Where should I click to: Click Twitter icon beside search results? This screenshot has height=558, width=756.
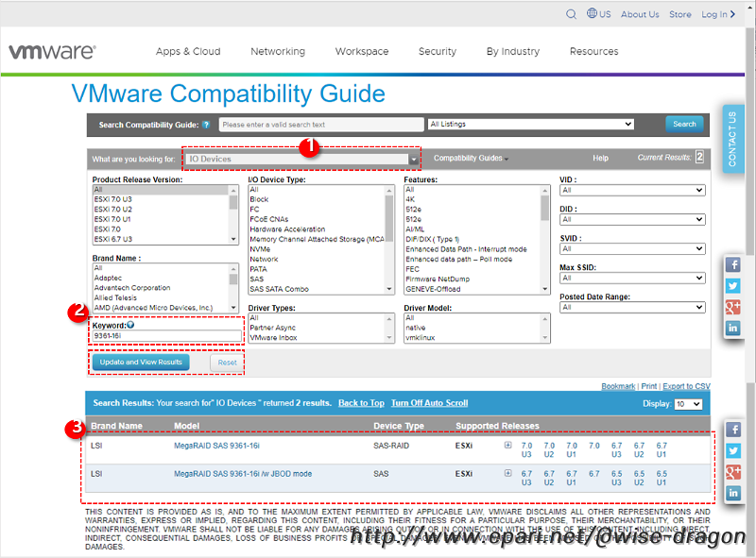point(733,450)
